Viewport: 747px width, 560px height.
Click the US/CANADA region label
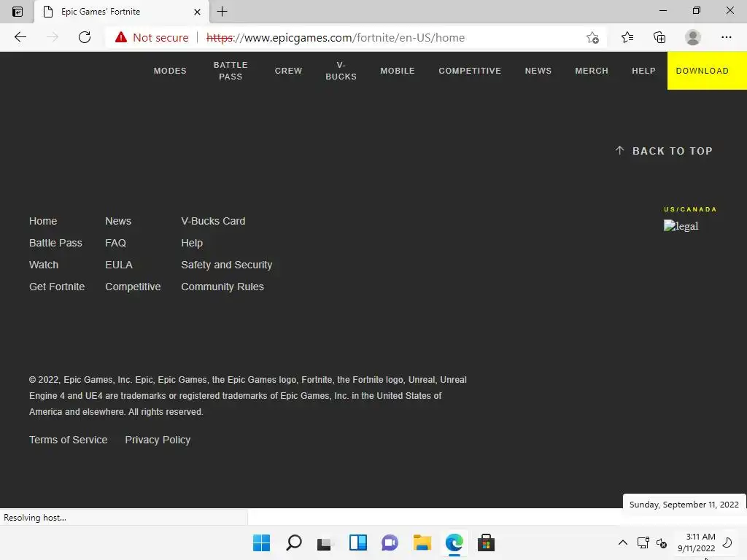(690, 209)
